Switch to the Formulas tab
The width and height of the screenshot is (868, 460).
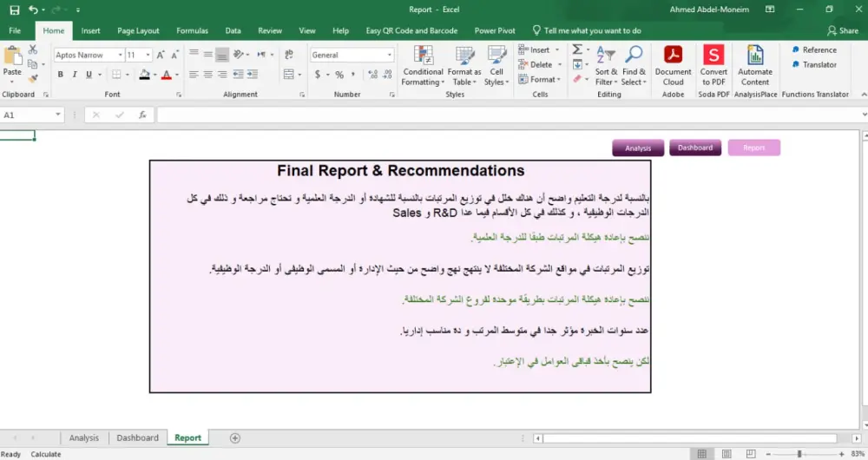pyautogui.click(x=192, y=30)
